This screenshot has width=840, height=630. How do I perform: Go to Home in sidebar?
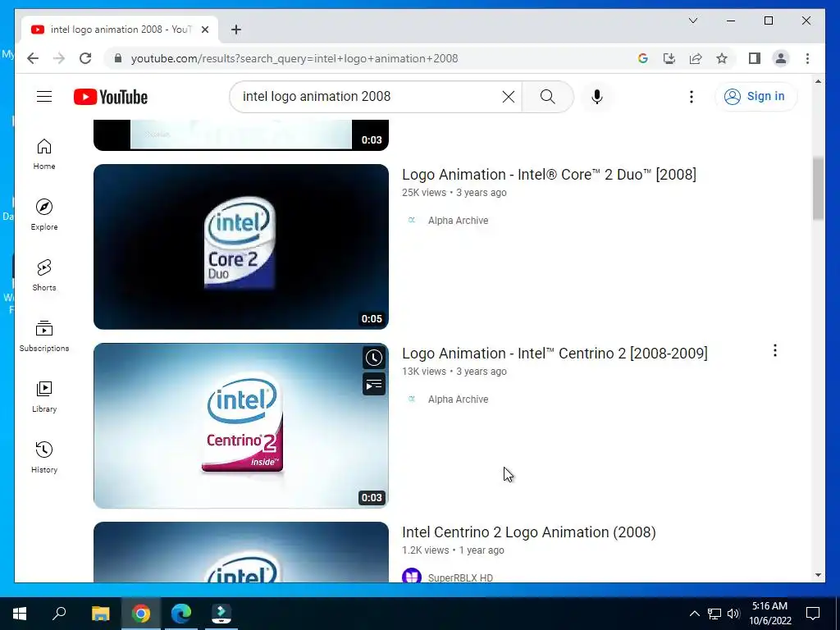point(44,154)
